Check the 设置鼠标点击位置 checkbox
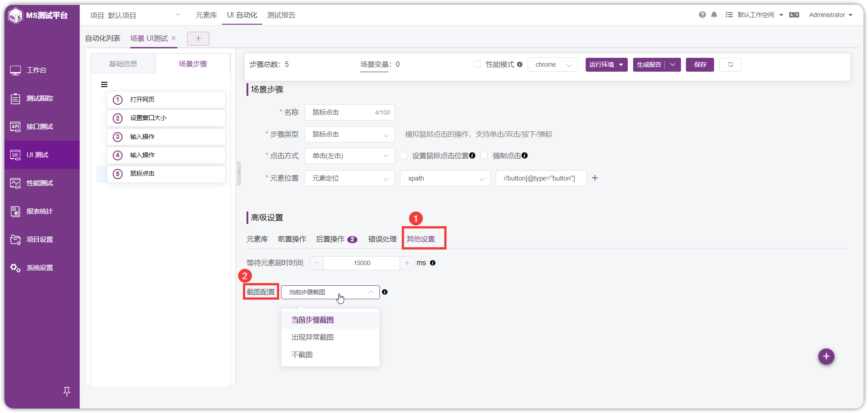The width and height of the screenshot is (868, 413). coord(404,155)
